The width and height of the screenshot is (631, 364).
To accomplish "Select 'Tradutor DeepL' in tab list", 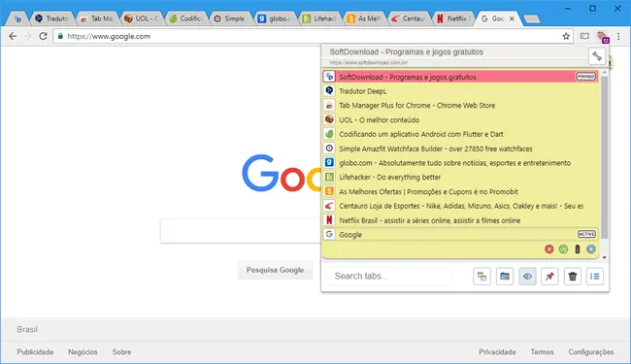I will [460, 91].
